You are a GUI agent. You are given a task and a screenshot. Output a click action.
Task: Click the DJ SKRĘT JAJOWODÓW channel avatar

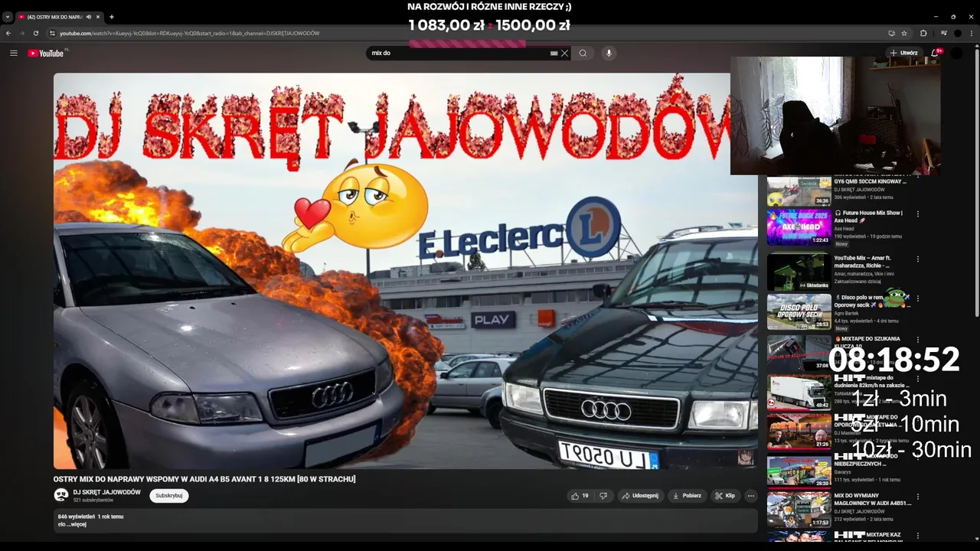tap(61, 495)
